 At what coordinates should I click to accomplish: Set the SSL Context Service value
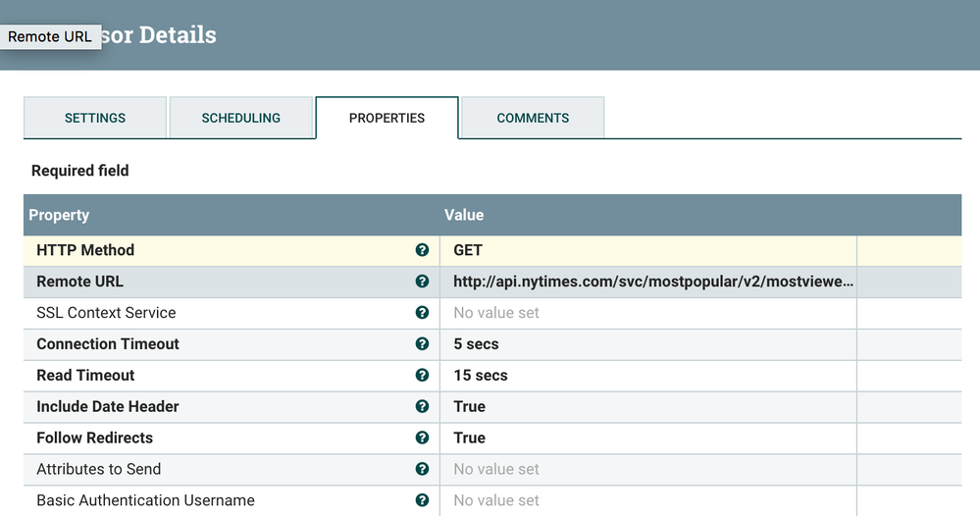click(647, 313)
